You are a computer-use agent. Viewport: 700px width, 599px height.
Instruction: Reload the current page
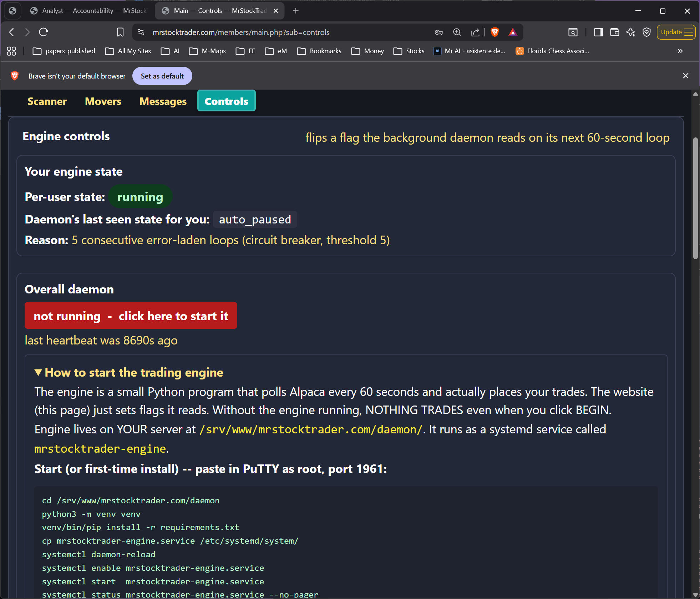click(44, 32)
